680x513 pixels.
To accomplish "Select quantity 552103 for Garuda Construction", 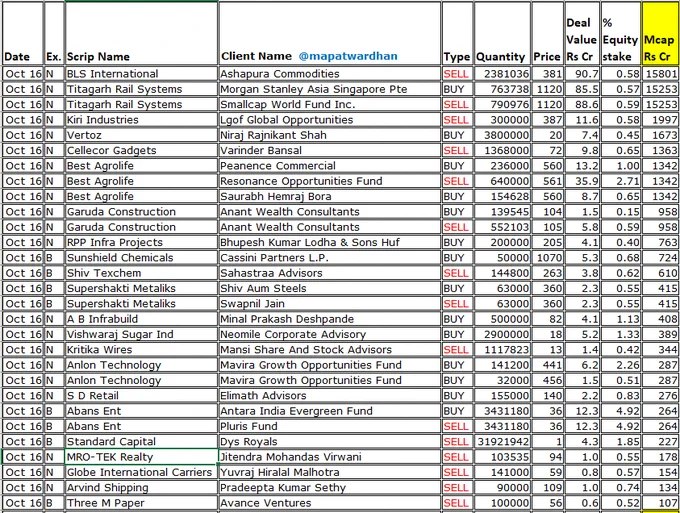I will 502,227.
